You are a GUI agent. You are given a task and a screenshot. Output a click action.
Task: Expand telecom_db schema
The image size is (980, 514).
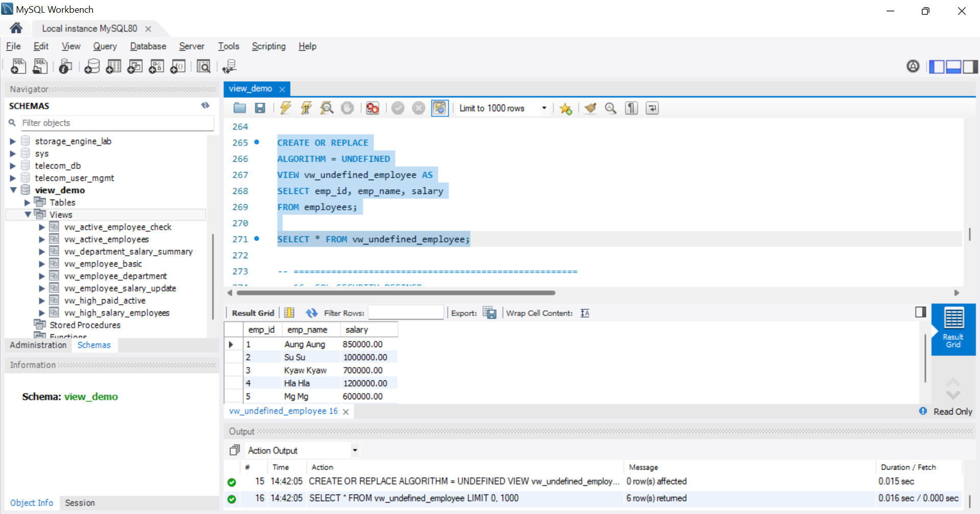[x=13, y=166]
